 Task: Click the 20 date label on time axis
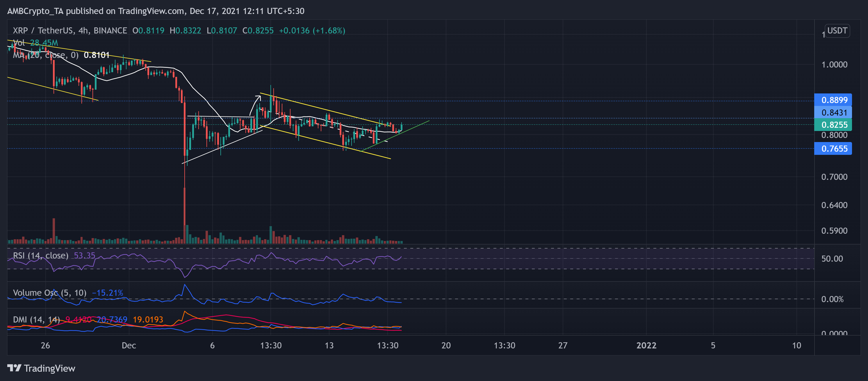[x=446, y=345]
